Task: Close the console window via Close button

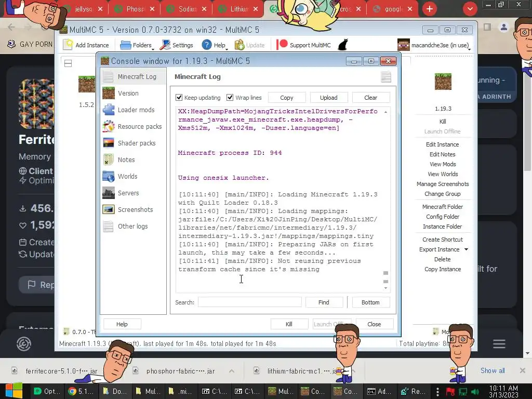Action: point(374,324)
